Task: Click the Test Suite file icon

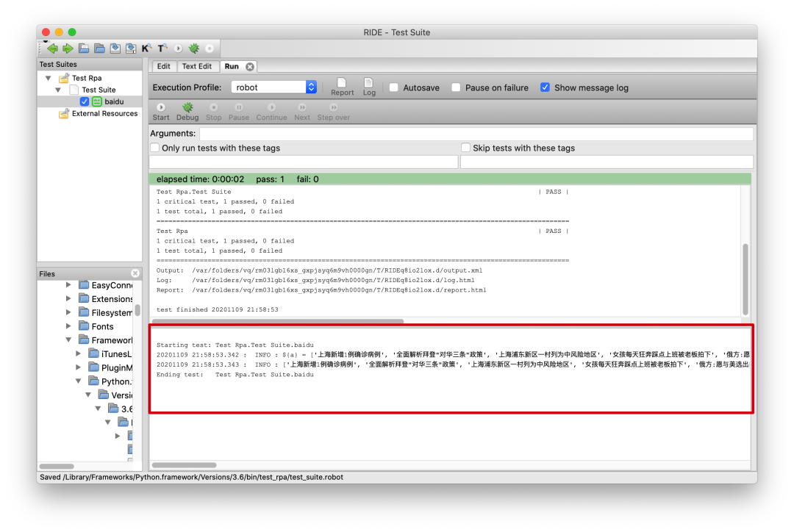Action: [x=74, y=90]
